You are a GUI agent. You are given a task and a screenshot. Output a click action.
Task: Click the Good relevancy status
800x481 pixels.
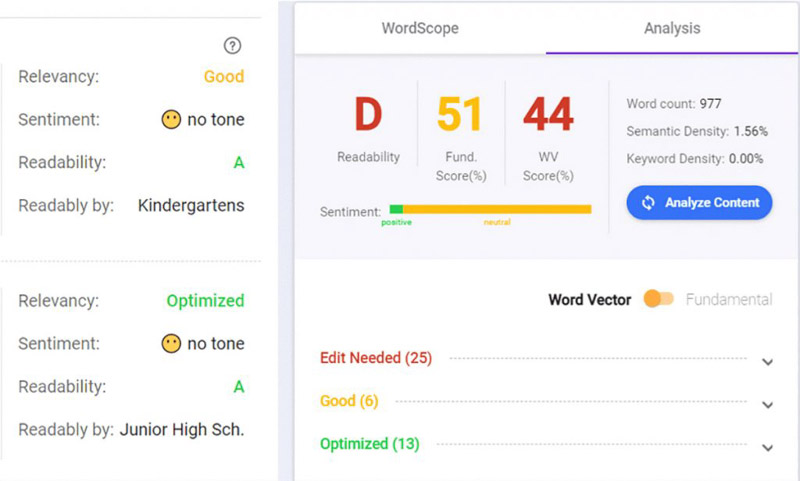click(223, 76)
